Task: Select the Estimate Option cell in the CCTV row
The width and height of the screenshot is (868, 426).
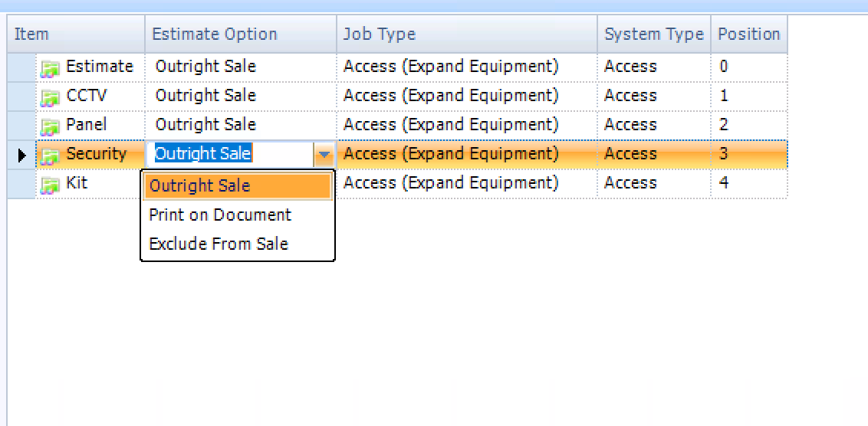Action: pos(241,97)
